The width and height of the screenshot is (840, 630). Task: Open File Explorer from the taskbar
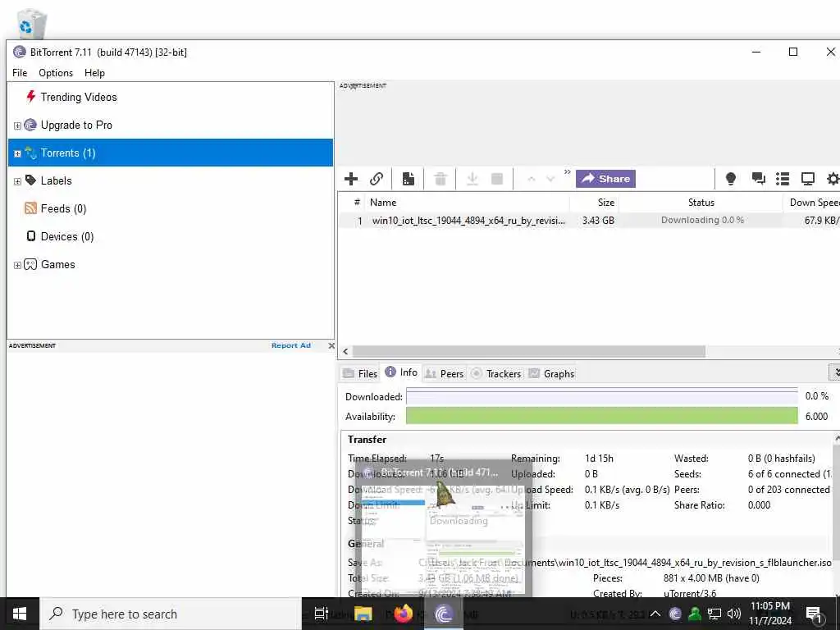coord(363,614)
